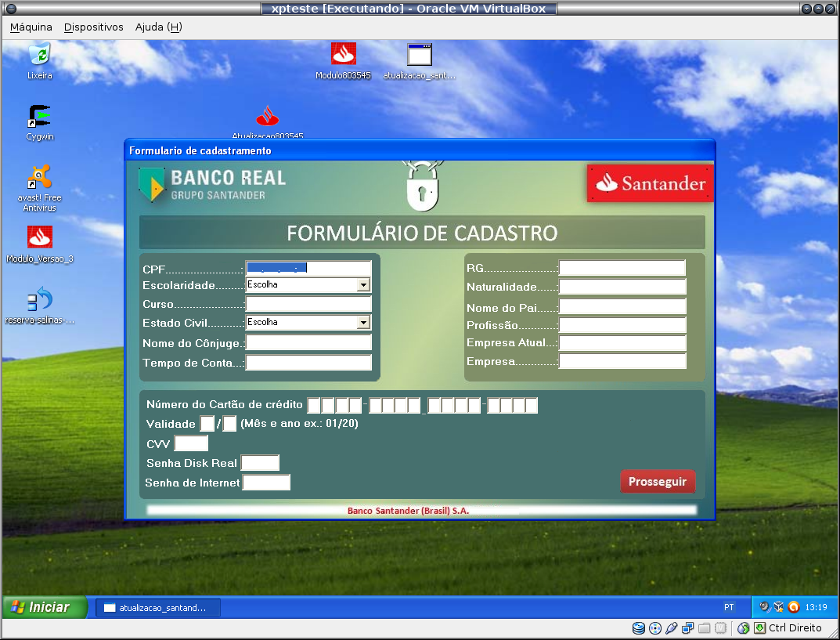This screenshot has width=840, height=640.
Task: Click the RG input field
Action: (x=622, y=268)
